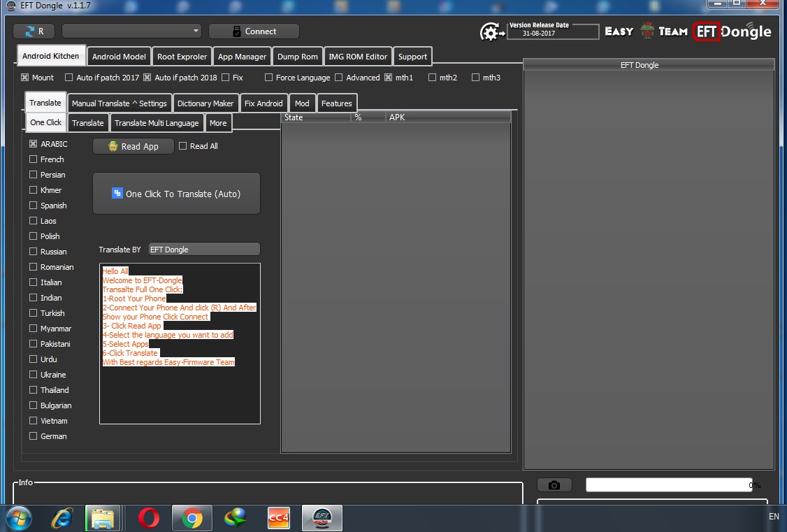The width and height of the screenshot is (787, 532).
Task: Open the Root Exproler tab
Action: tap(182, 57)
